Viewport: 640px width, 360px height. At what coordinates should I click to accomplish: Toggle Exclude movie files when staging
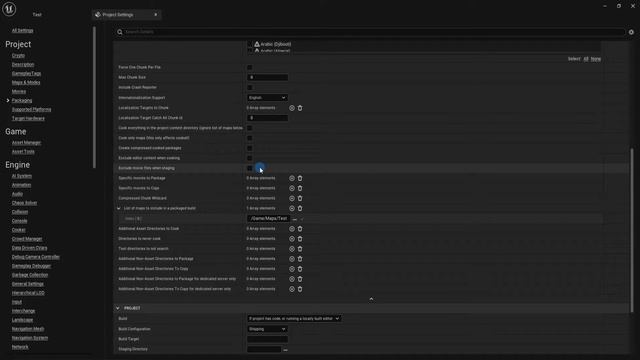click(250, 168)
